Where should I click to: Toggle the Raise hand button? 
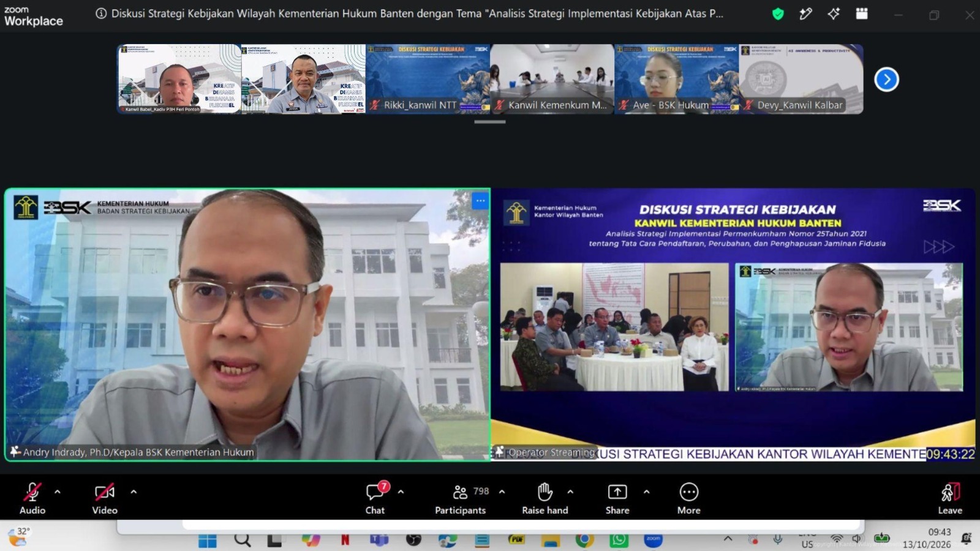(x=545, y=498)
